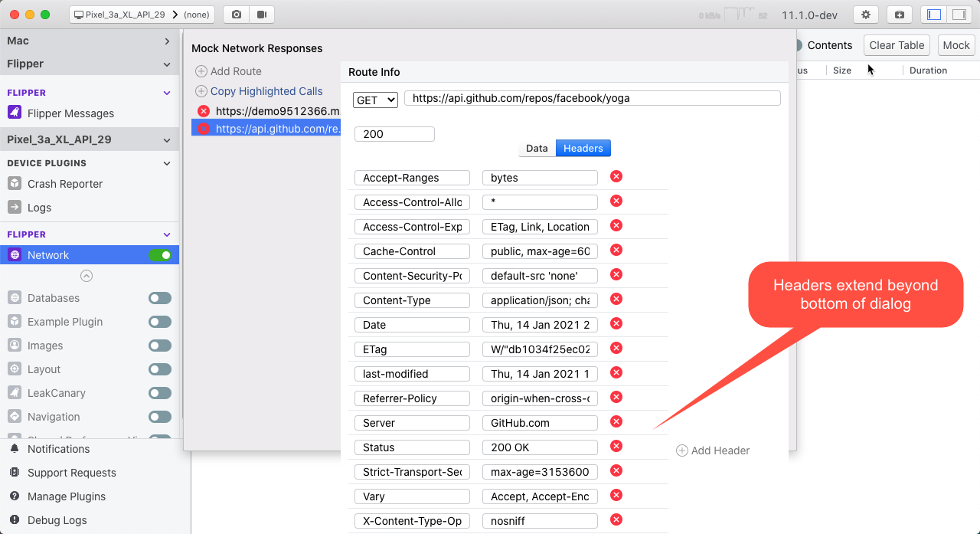980x534 pixels.
Task: Collapse the Pixel_3a_XL_API_29 sidebar section
Action: [x=167, y=140]
